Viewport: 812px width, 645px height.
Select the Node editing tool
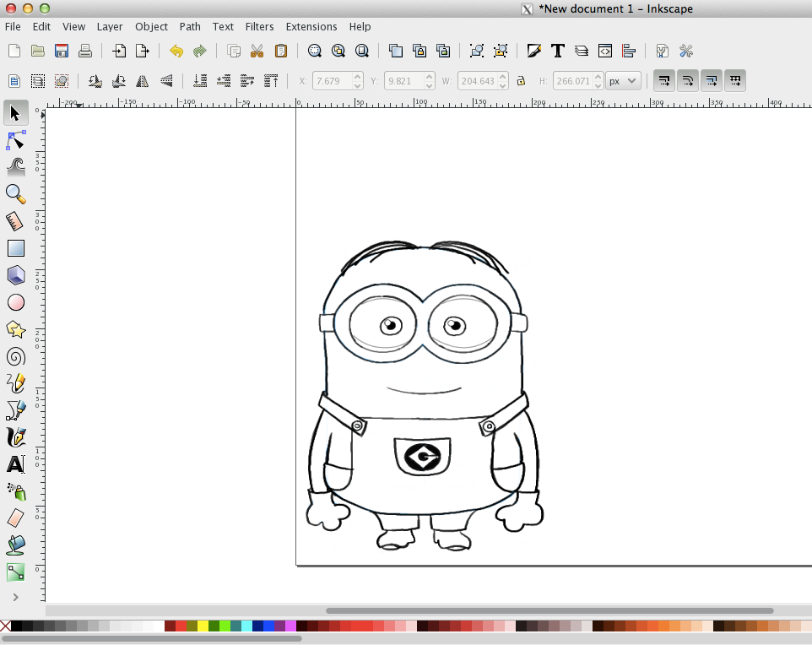coord(15,139)
